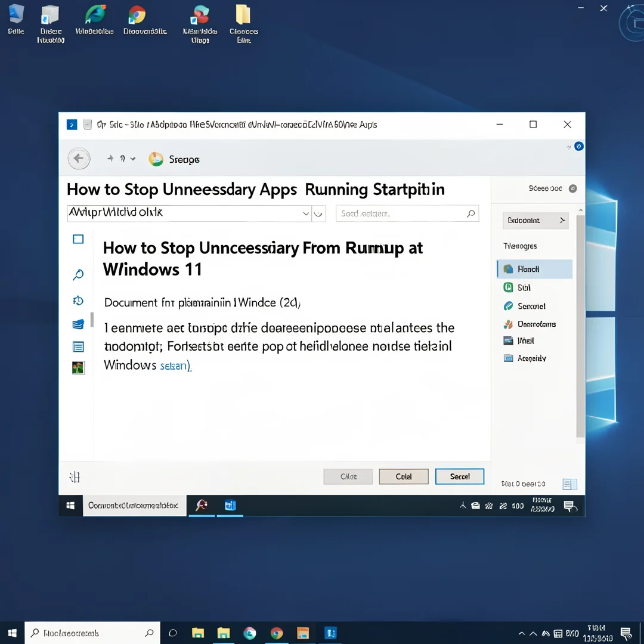Image resolution: width=644 pixels, height=644 pixels.
Task: Click the 'setan)' hyperlink in the article
Action: (175, 365)
